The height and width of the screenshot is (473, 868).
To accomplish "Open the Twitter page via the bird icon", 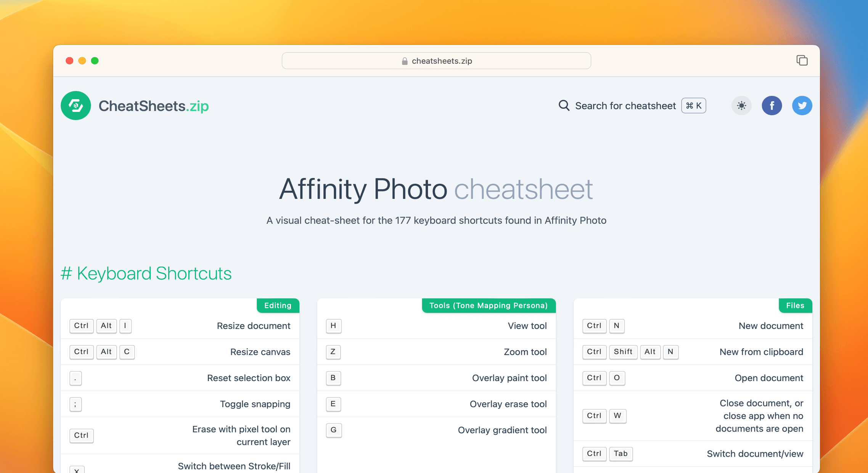I will [x=802, y=106].
